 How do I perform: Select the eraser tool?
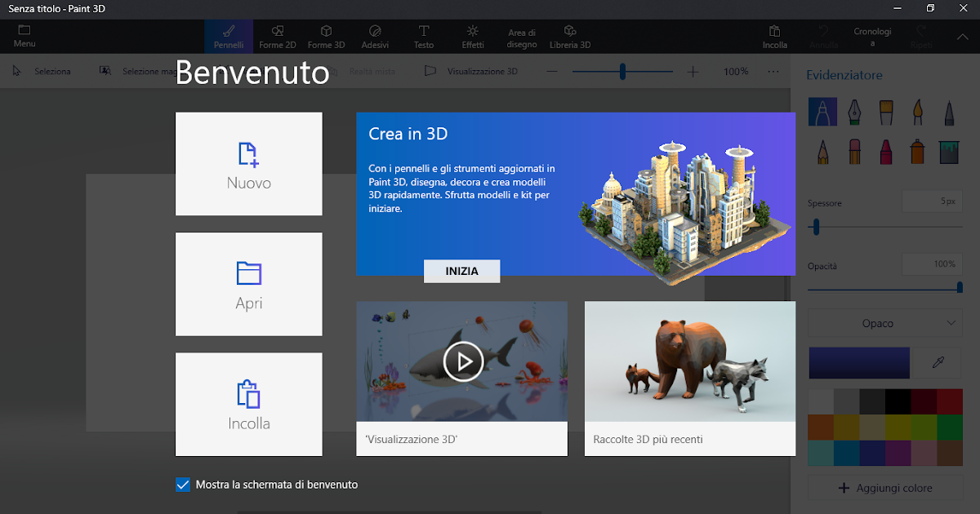pyautogui.click(x=854, y=151)
